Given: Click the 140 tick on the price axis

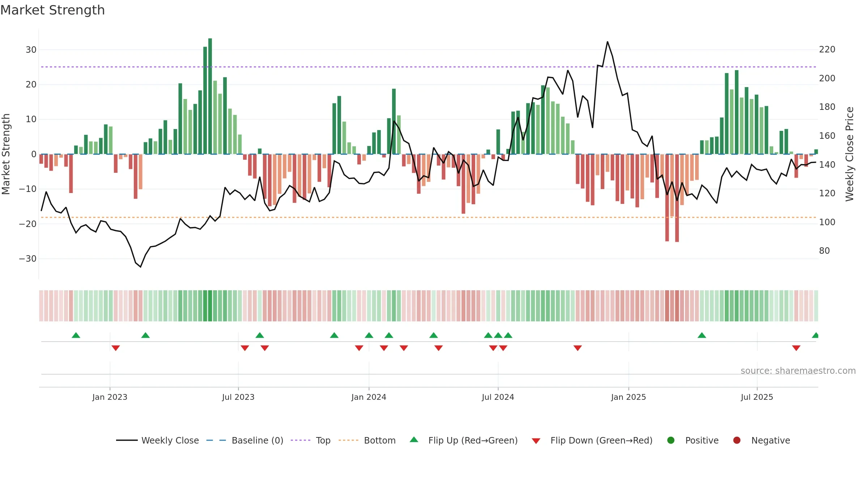Looking at the screenshot, I should coord(827,164).
